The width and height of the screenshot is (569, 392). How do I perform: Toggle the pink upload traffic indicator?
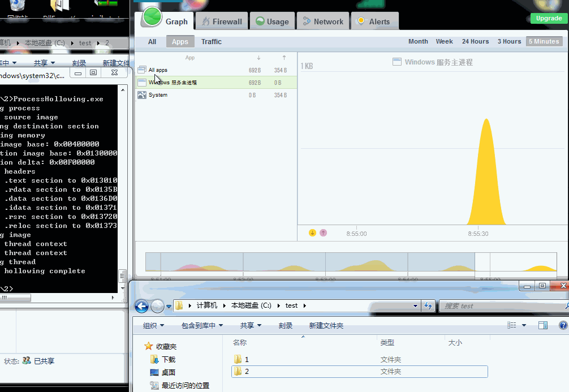[x=324, y=232]
